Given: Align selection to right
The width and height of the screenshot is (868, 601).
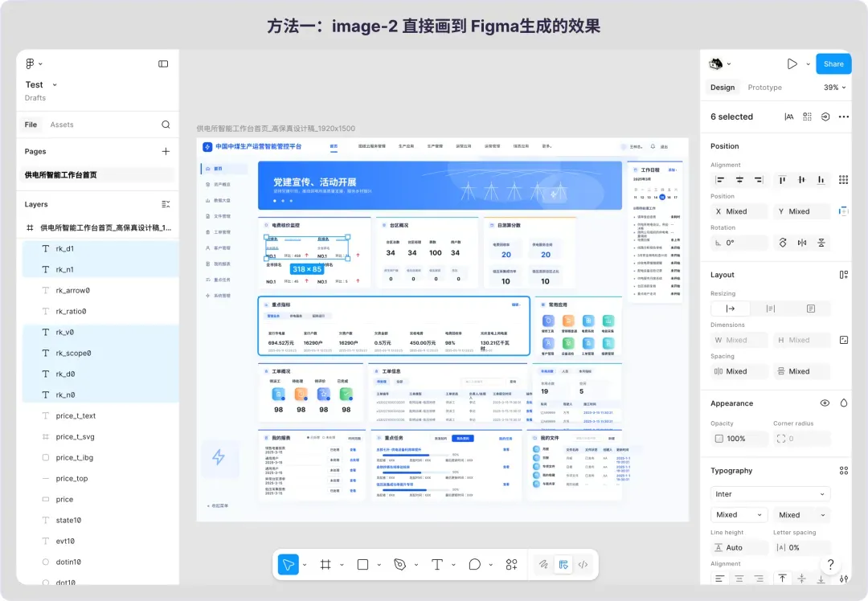Looking at the screenshot, I should click(x=759, y=180).
